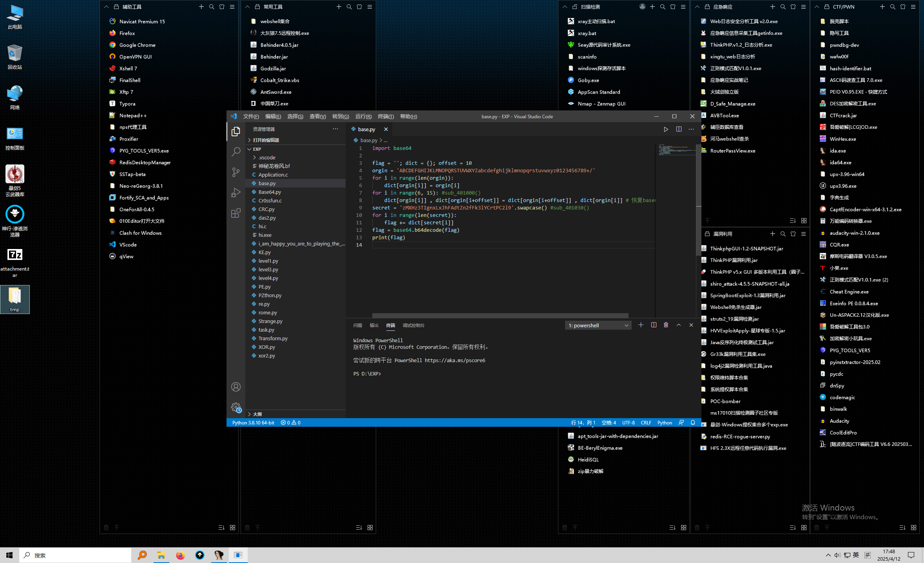Open the powershell terminal selector dropdown
The width and height of the screenshot is (924, 563).
[x=598, y=325]
